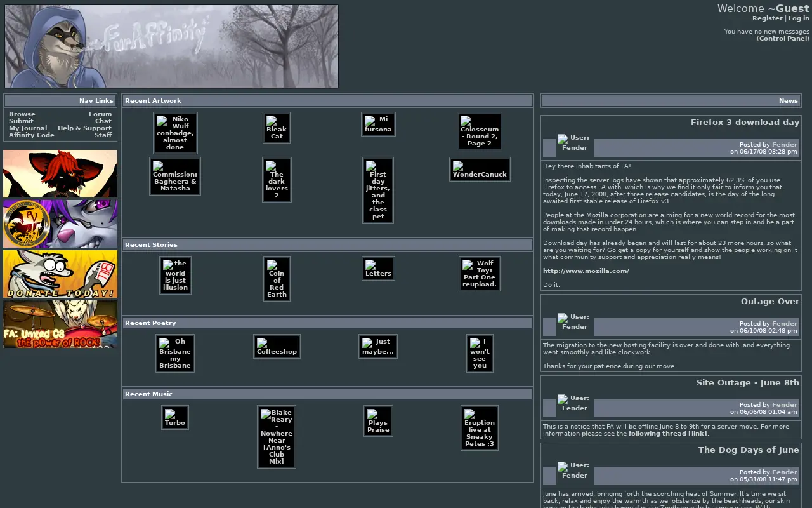
Task: Read the Coffeeshop poem
Action: [277, 347]
